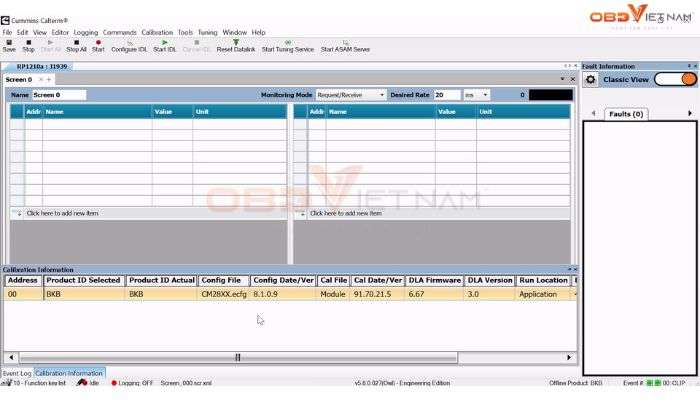This screenshot has width=700, height=400.
Task: Sort by Run Location column header
Action: point(543,280)
